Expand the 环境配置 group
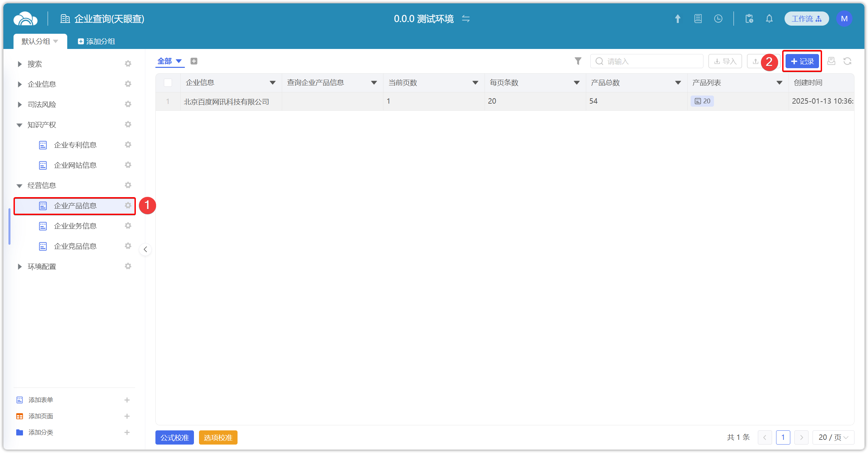The height and width of the screenshot is (453, 868). [x=20, y=267]
